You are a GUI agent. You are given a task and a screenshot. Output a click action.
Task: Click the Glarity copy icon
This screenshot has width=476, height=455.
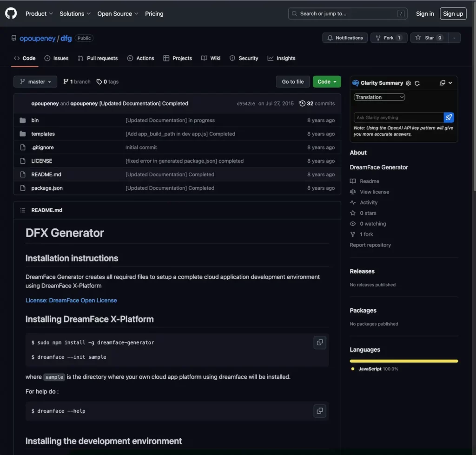pyautogui.click(x=442, y=82)
